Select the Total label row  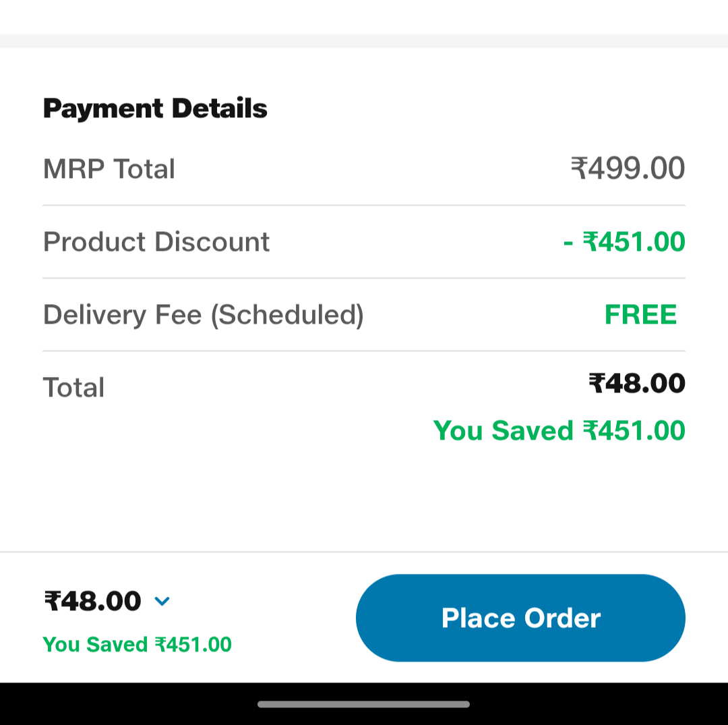[364, 387]
